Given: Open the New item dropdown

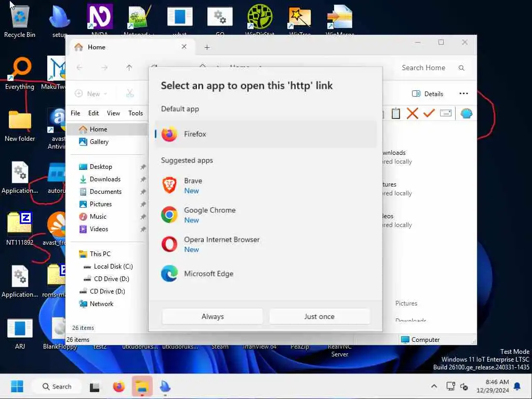Looking at the screenshot, I should click(91, 94).
